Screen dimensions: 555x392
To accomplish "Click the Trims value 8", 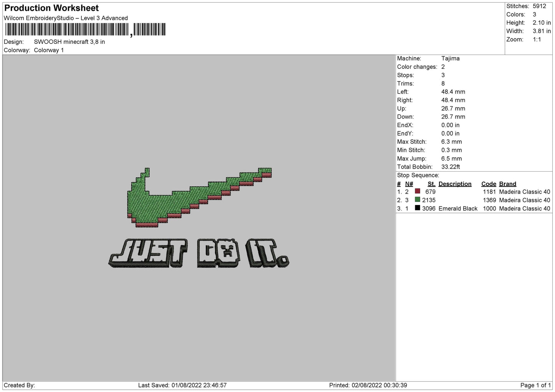I will click(443, 84).
